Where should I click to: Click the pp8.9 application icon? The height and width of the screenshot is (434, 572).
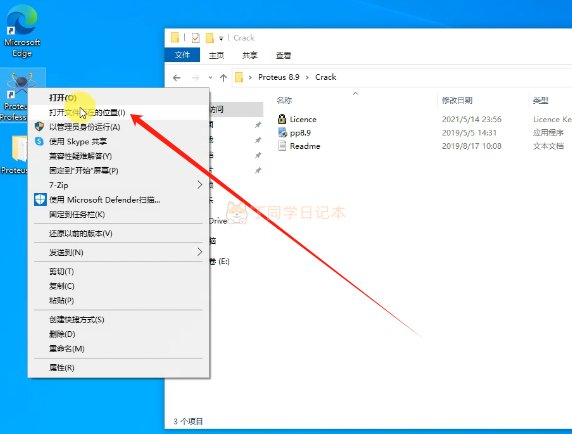tap(282, 132)
